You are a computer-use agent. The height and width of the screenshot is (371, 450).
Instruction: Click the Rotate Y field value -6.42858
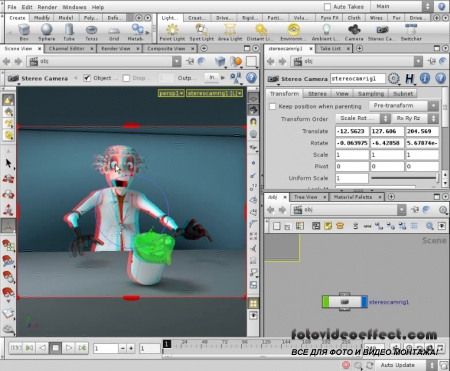tap(387, 143)
